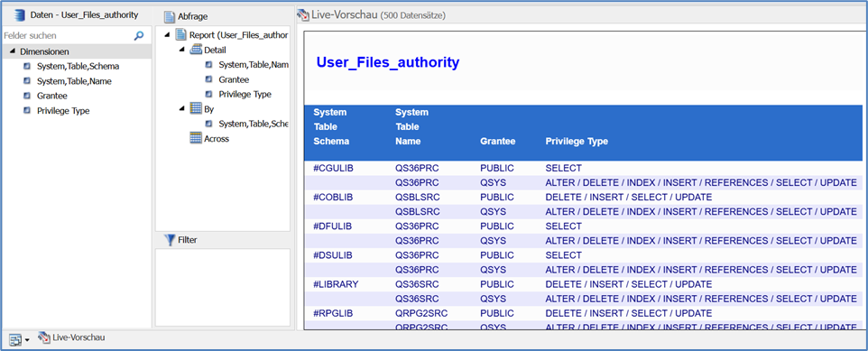868x351 pixels.
Task: Click the #DSULIB schema cell
Action: [x=333, y=255]
